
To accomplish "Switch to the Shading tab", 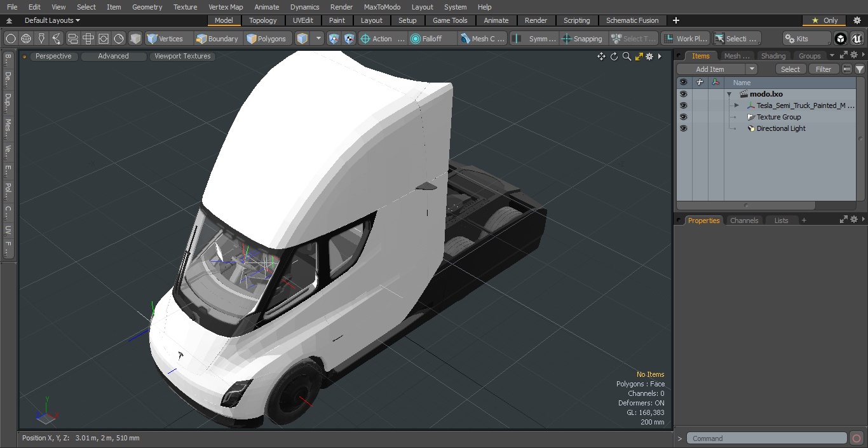I will click(x=773, y=56).
